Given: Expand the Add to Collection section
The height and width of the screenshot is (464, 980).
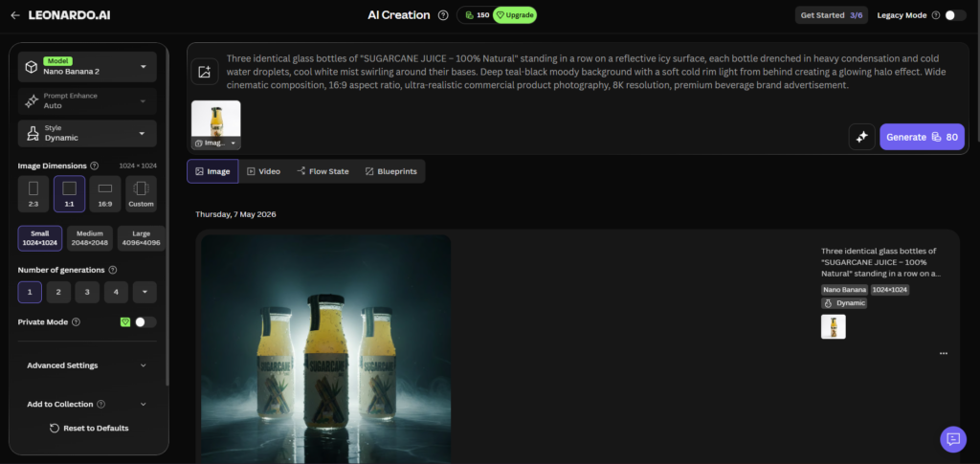Looking at the screenshot, I should pyautogui.click(x=87, y=404).
